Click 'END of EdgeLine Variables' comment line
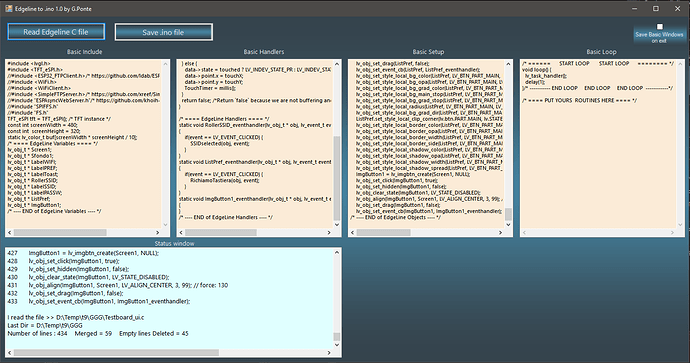This screenshot has height=363, width=690. click(x=54, y=211)
